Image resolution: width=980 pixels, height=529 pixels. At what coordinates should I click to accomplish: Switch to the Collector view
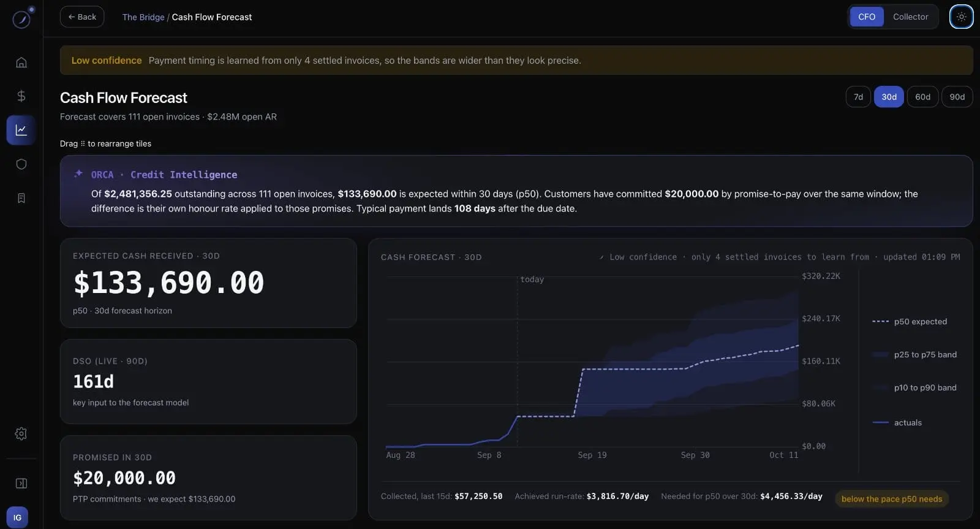pyautogui.click(x=910, y=17)
